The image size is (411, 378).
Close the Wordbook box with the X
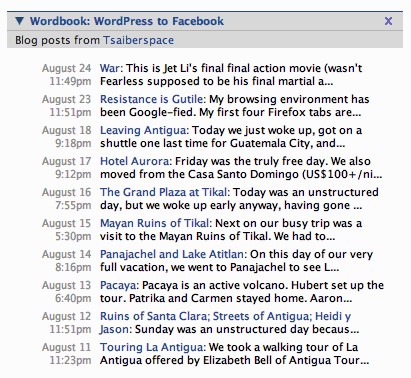coord(388,21)
